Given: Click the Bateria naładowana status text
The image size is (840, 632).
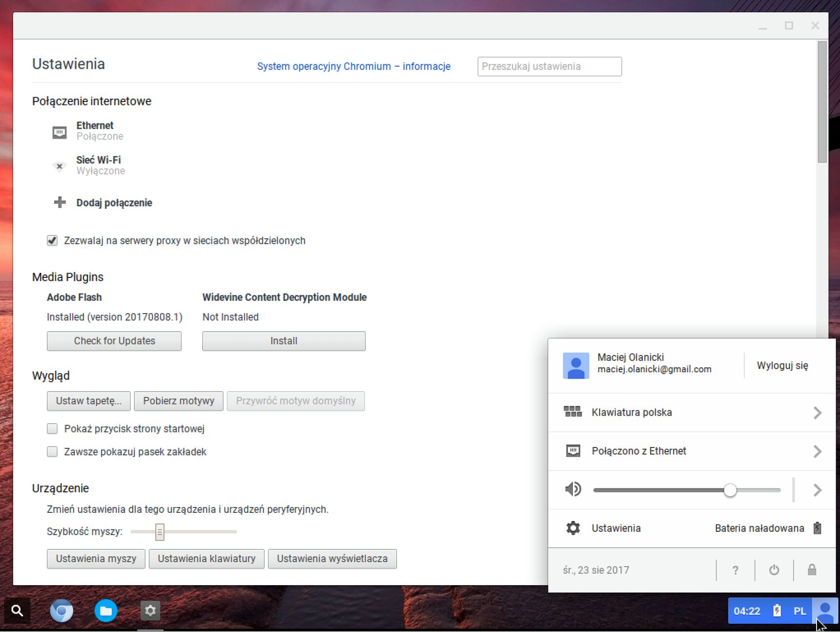Looking at the screenshot, I should point(759,528).
